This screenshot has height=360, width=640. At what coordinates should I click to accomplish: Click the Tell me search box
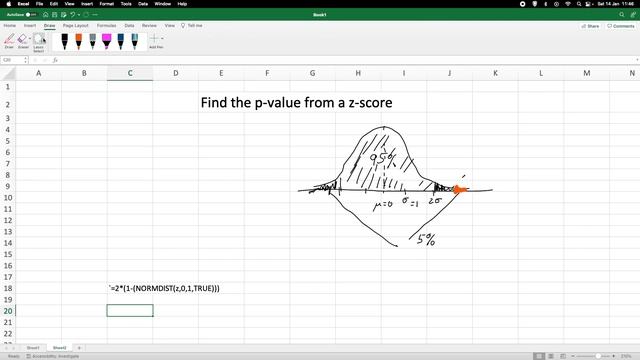[192, 25]
